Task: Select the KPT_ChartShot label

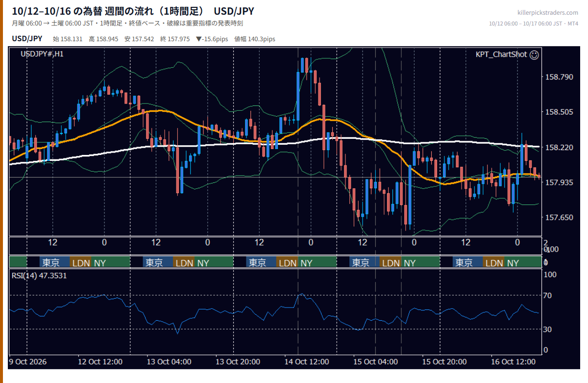Action: coord(501,54)
